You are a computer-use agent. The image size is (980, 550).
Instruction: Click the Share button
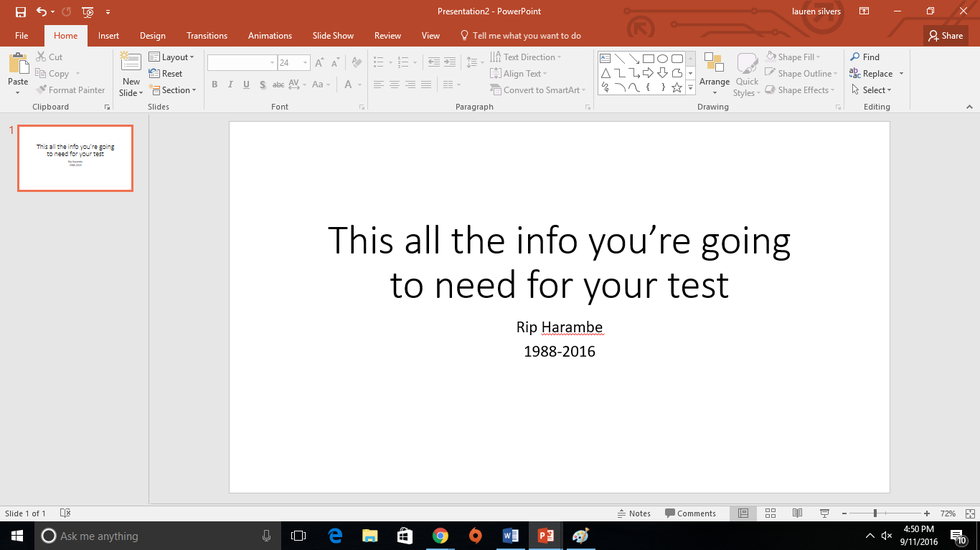click(x=945, y=36)
